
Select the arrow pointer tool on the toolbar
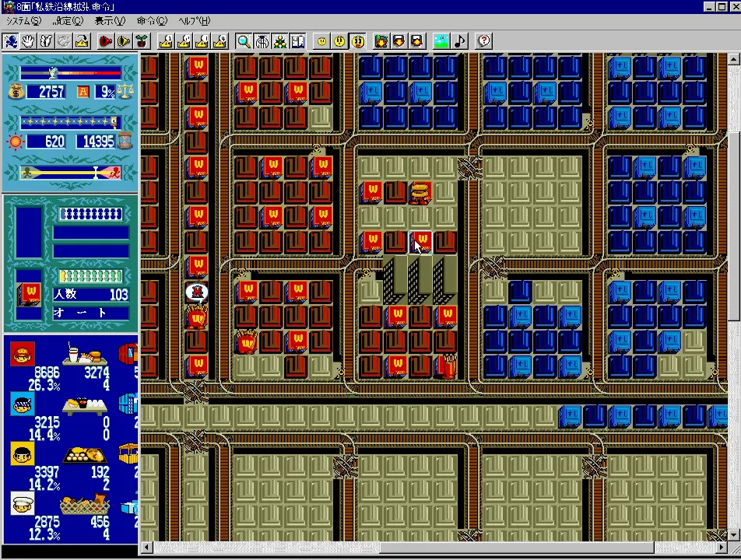tap(10, 41)
